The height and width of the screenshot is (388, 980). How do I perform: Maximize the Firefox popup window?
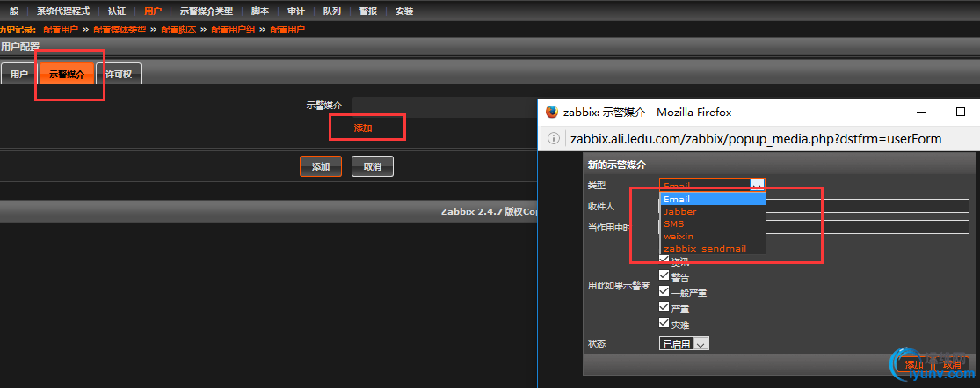pos(961,112)
